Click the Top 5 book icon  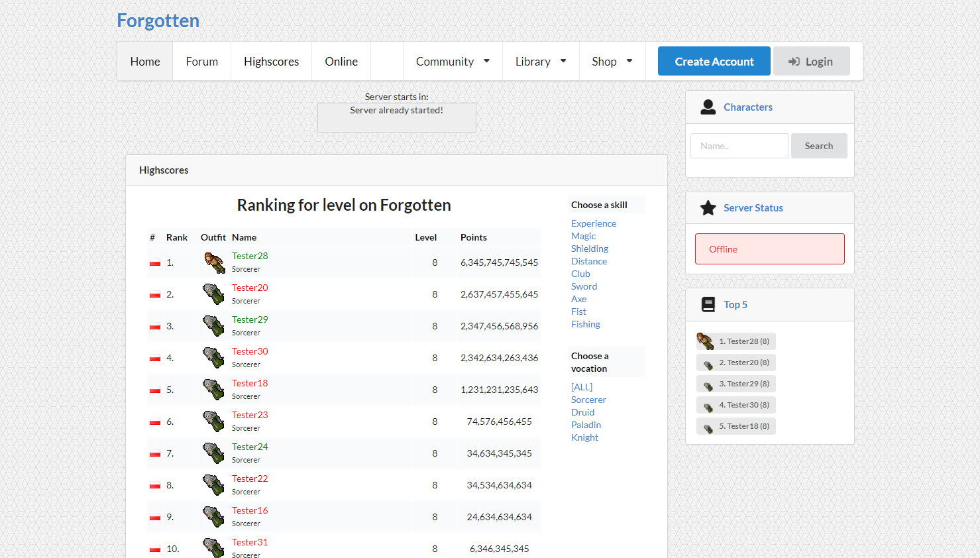[x=708, y=304]
